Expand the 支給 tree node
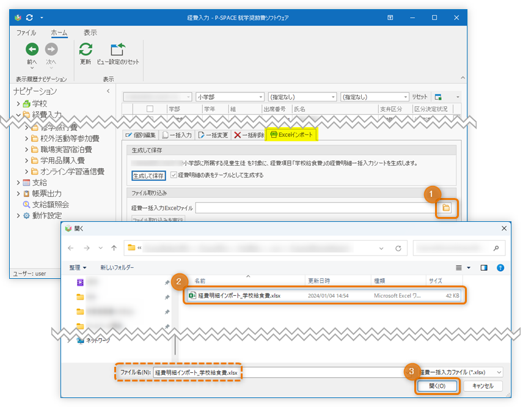Screen dimensions: 531x420 [x=18, y=183]
